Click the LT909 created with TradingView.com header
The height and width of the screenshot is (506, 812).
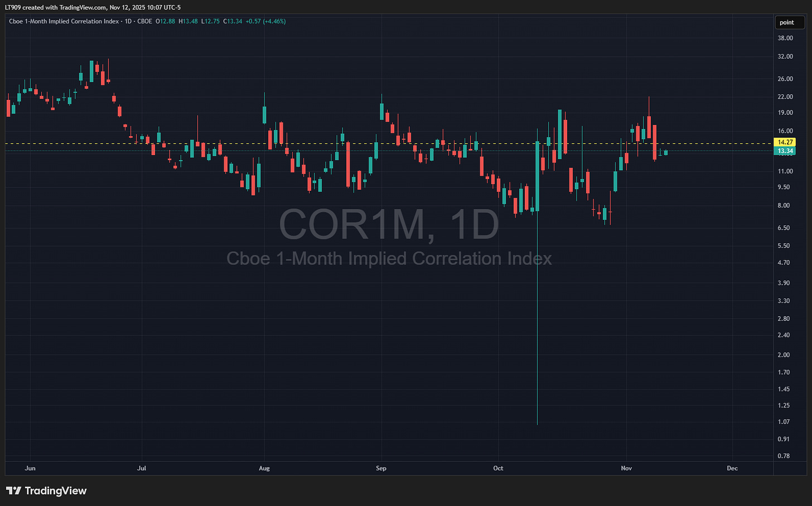(x=93, y=7)
